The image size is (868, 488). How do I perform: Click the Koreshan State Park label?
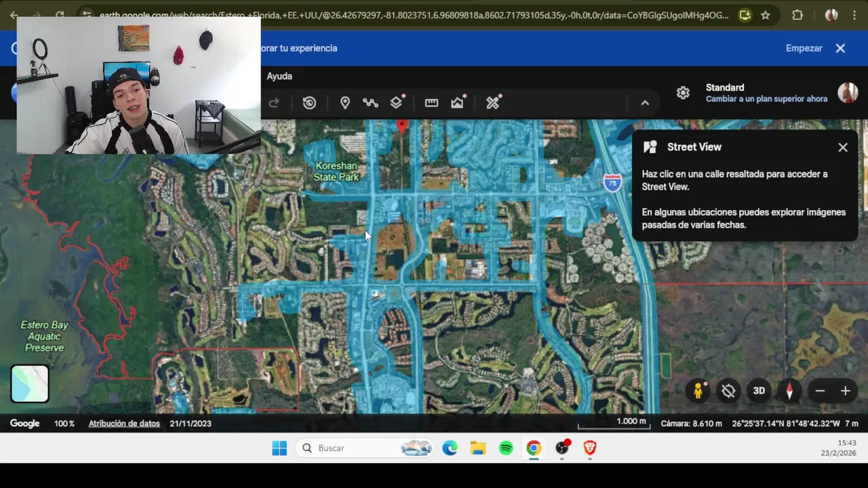click(336, 171)
